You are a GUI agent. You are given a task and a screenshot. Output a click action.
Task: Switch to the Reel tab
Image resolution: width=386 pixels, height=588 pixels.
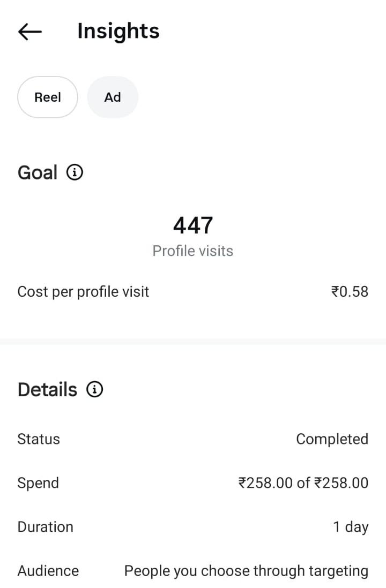[48, 97]
